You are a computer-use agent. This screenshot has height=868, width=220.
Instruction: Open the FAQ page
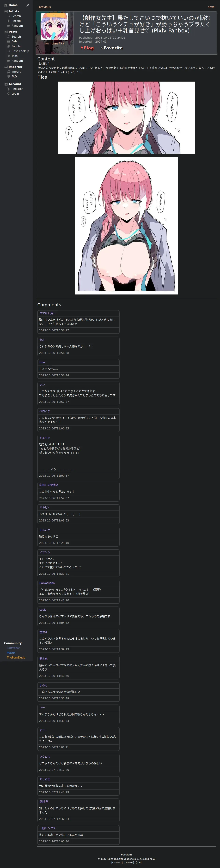pyautogui.click(x=14, y=76)
